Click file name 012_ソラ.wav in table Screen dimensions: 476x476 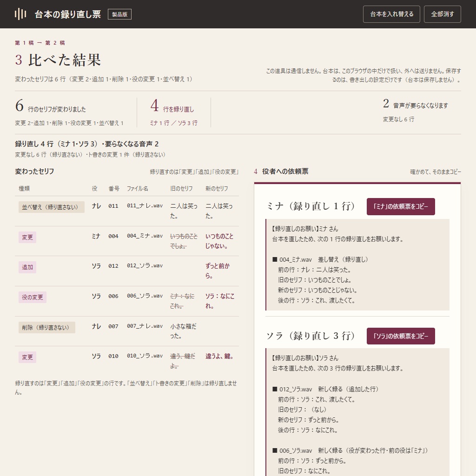pos(145,265)
